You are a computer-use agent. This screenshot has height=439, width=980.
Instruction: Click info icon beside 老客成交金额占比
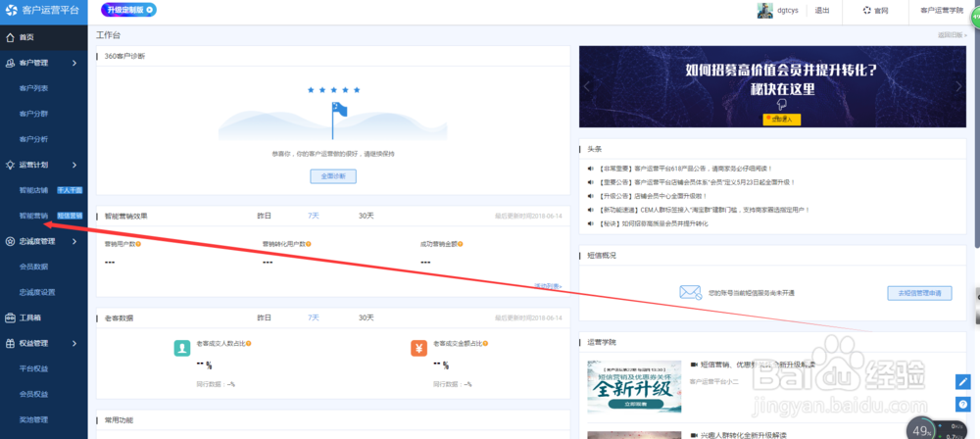pyautogui.click(x=485, y=343)
